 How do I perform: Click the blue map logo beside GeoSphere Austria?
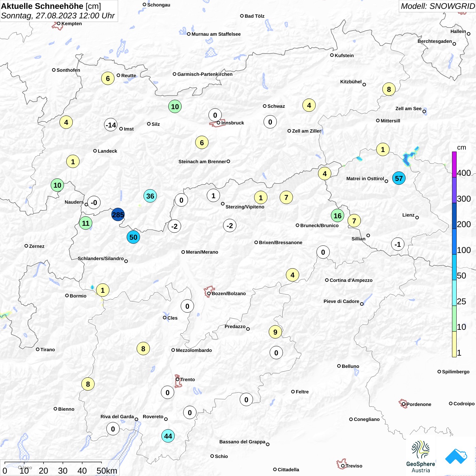pos(456,456)
